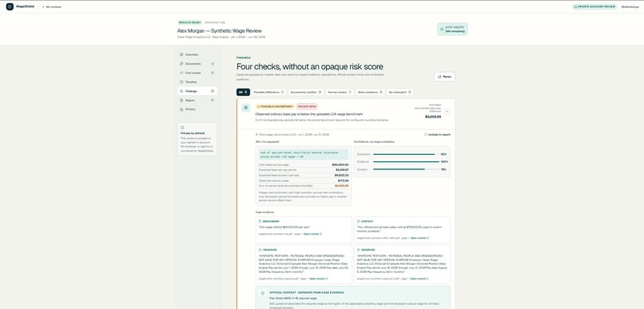
Task: Click the Private by default folder icon
Action: (182, 128)
